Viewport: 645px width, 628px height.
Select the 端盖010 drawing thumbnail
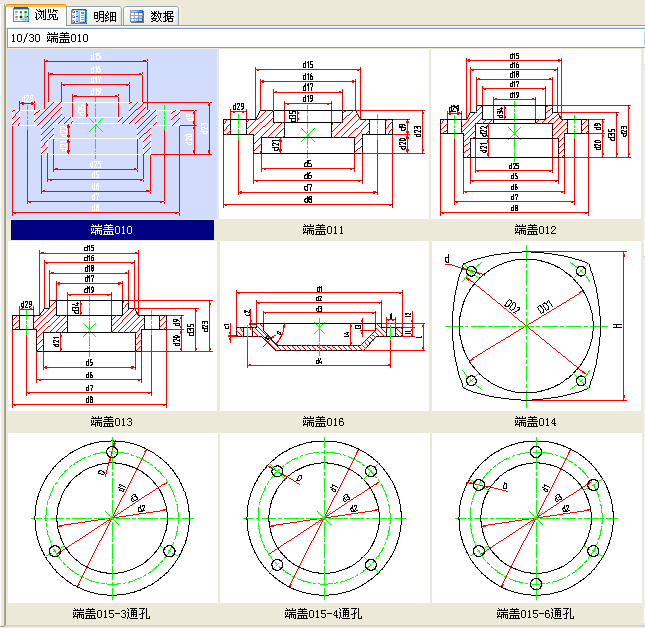click(x=110, y=133)
